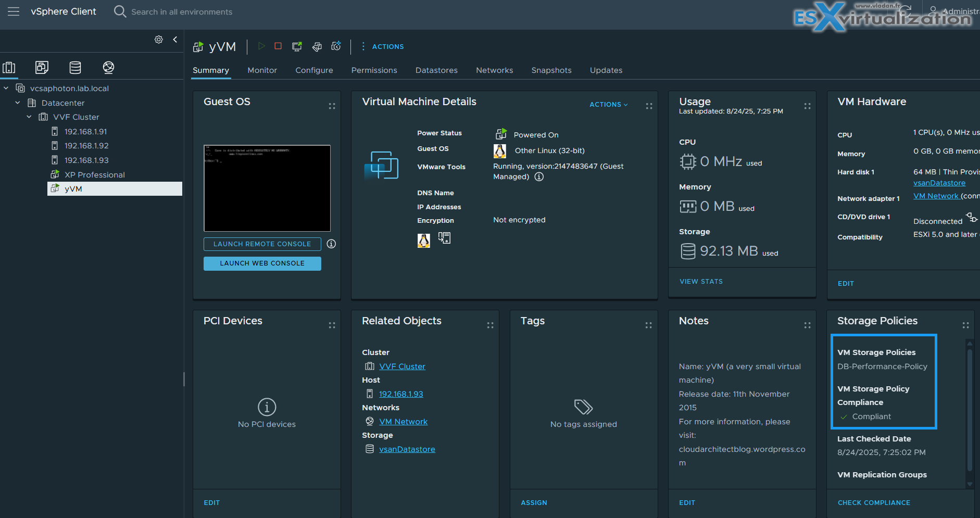This screenshot has width=980, height=518.
Task: Click EDIT in the Notes card
Action: (687, 503)
